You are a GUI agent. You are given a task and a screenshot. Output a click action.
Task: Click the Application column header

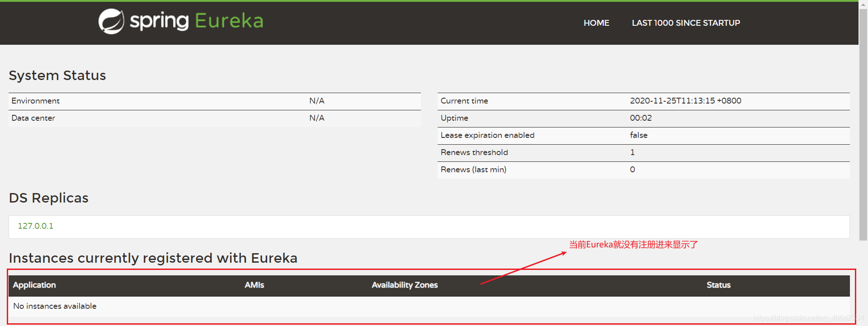[34, 285]
